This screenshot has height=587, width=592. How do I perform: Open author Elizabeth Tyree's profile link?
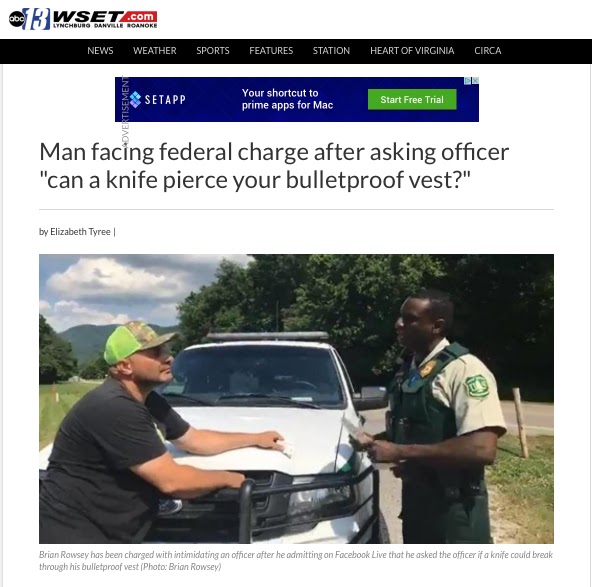pyautogui.click(x=80, y=232)
